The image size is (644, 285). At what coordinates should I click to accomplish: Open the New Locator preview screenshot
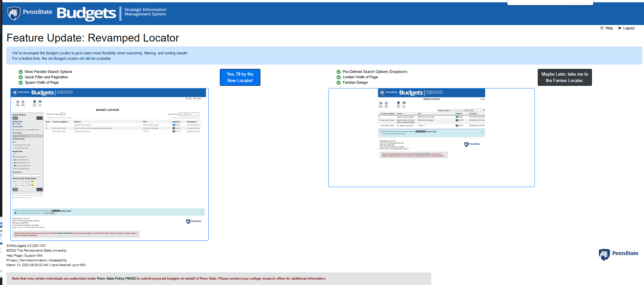pos(110,164)
